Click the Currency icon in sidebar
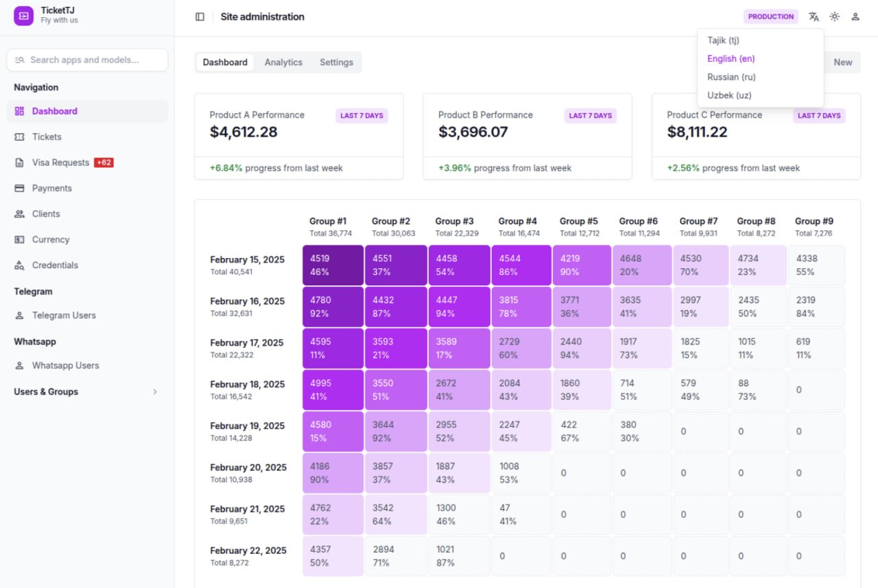The width and height of the screenshot is (878, 588). pos(19,239)
